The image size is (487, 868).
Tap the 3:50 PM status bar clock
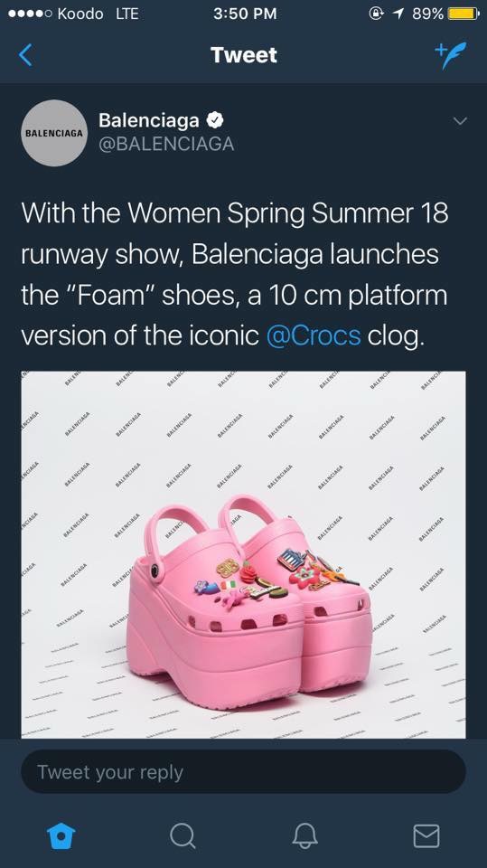click(245, 14)
